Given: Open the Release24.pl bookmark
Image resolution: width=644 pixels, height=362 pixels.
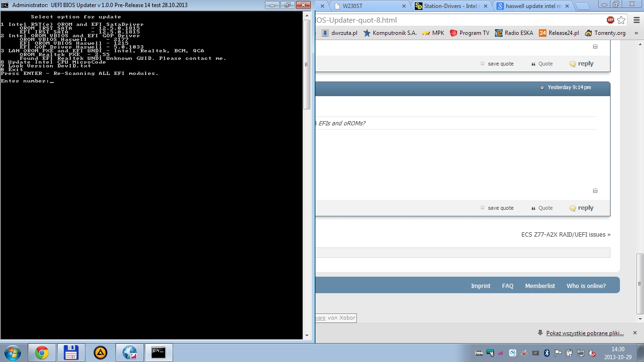Looking at the screenshot, I should coord(559,33).
